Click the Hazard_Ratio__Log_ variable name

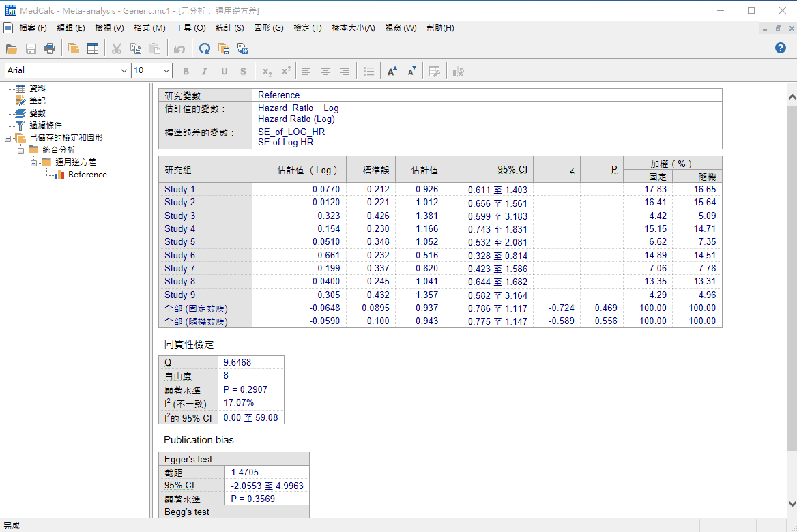pos(300,108)
